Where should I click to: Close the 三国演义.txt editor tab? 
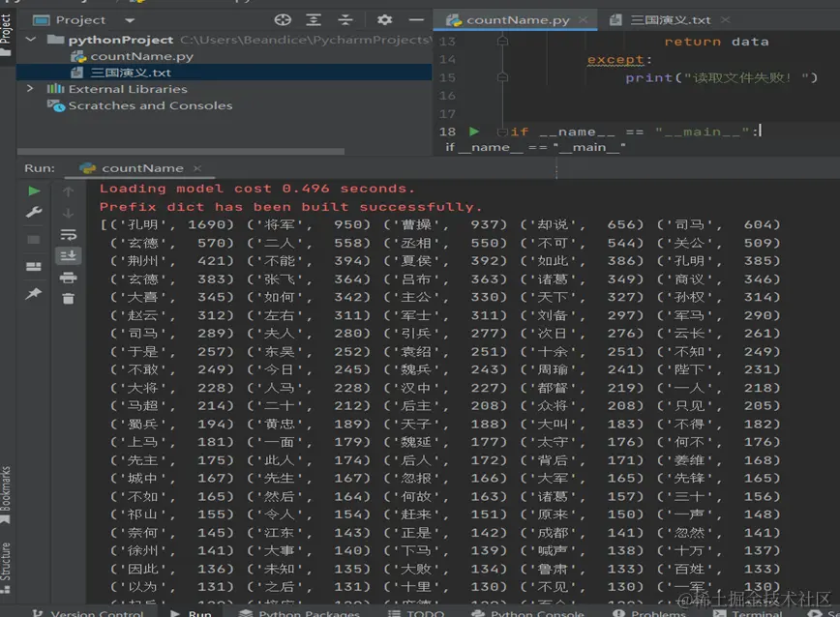726,19
